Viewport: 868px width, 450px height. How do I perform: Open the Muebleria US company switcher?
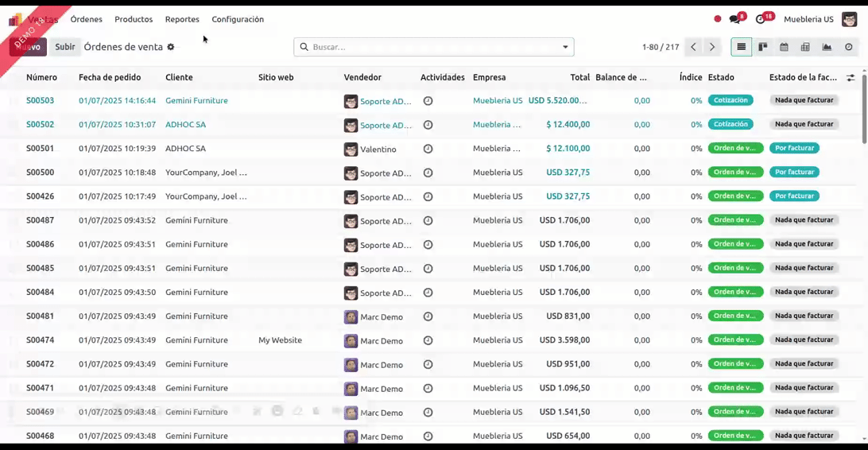808,19
